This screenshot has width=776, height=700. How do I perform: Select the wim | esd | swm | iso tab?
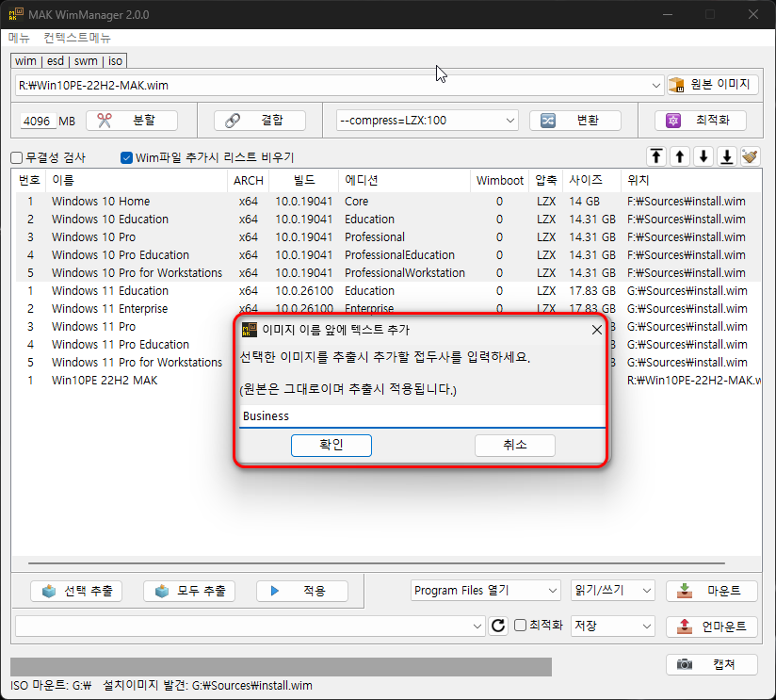[x=69, y=61]
